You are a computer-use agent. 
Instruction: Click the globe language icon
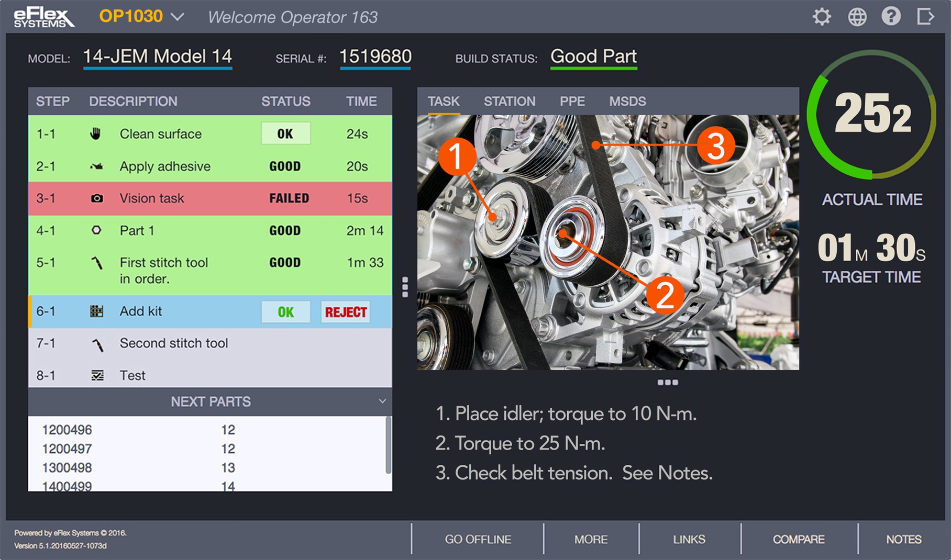click(x=857, y=17)
